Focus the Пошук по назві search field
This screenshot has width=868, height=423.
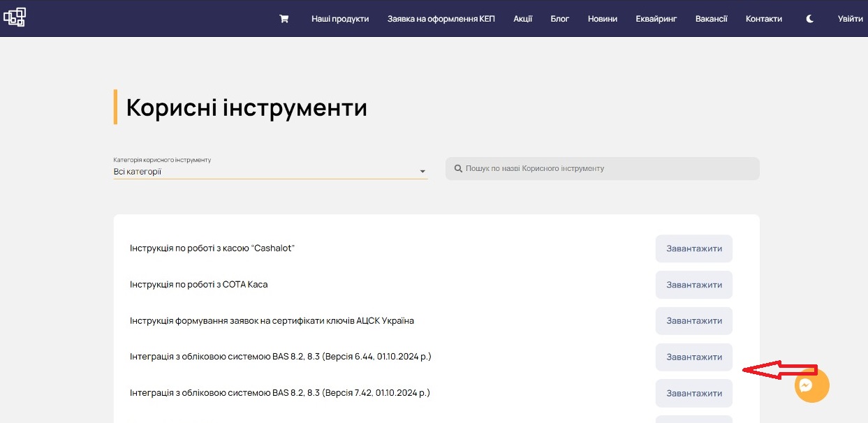click(603, 168)
